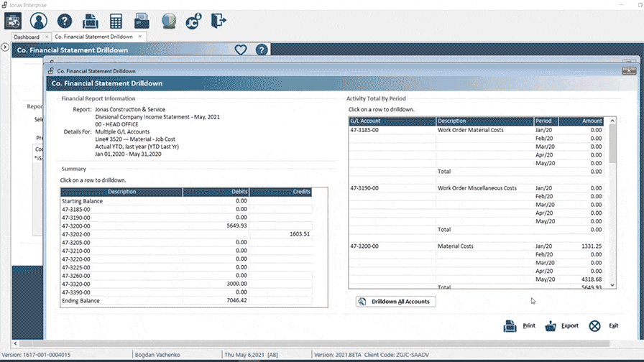
Task: Click the logout door icon
Action: (218, 21)
